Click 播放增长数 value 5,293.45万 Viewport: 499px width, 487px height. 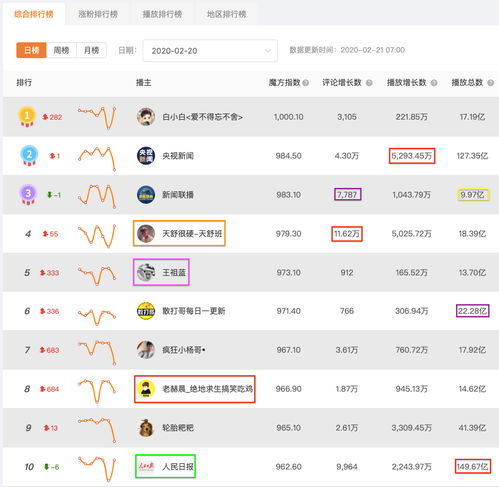412,156
